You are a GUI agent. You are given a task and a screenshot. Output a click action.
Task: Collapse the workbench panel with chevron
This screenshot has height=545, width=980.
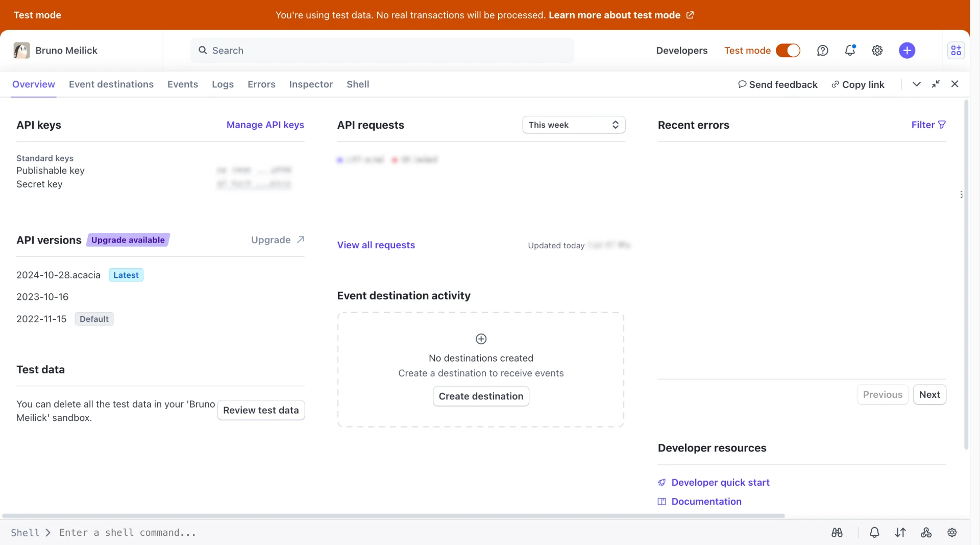coord(916,84)
